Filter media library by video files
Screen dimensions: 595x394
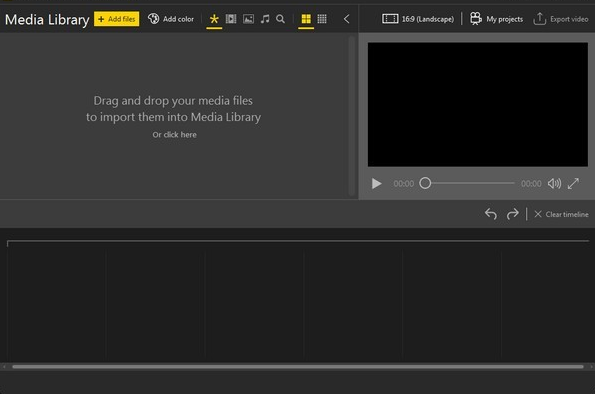click(x=231, y=19)
